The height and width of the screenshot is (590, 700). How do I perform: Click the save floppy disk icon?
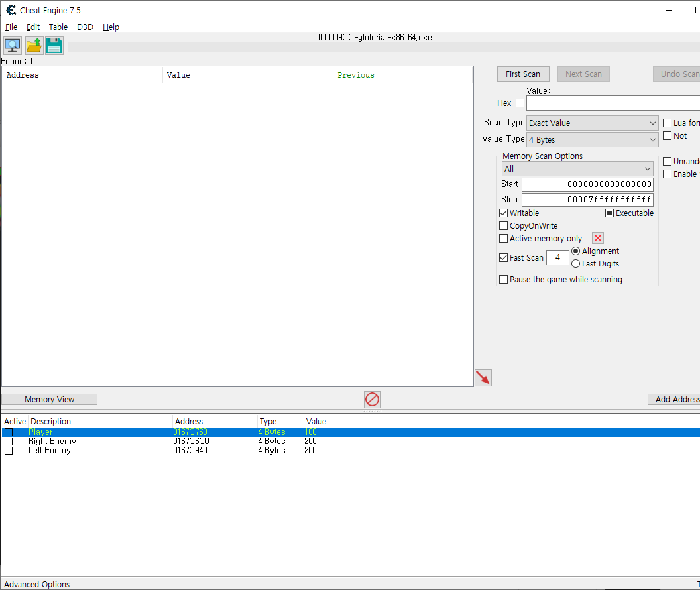click(54, 46)
